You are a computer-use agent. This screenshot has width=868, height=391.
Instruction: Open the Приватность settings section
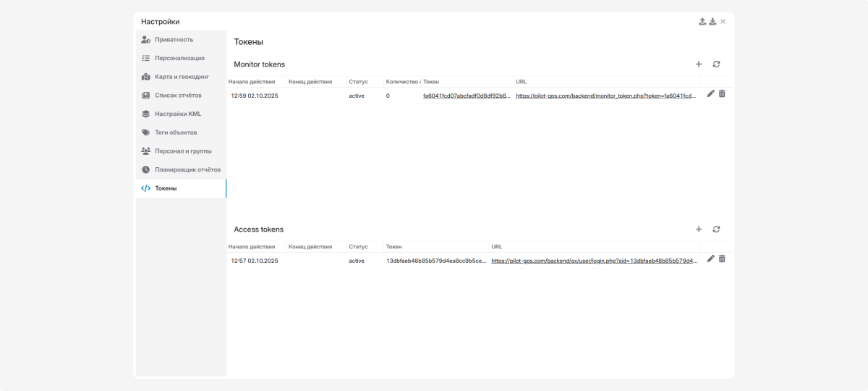pyautogui.click(x=174, y=40)
